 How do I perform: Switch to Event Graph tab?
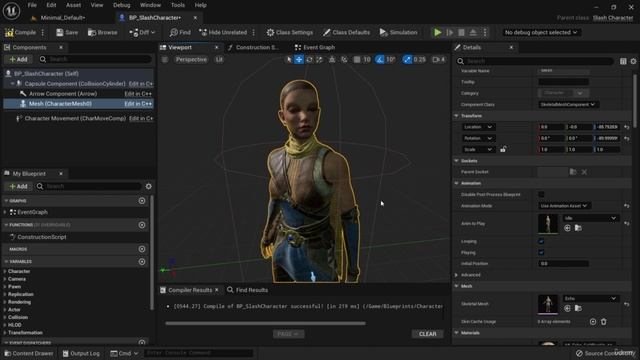(314, 47)
